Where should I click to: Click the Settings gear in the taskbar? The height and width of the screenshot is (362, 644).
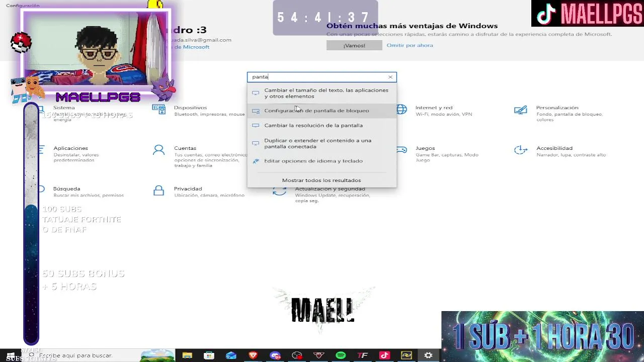(428, 355)
